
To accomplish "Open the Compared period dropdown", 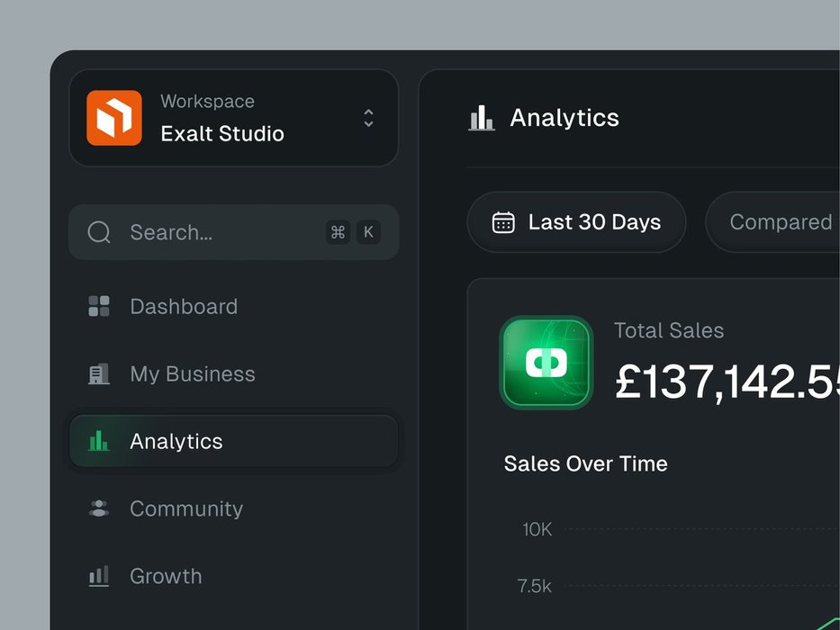I will point(774,222).
